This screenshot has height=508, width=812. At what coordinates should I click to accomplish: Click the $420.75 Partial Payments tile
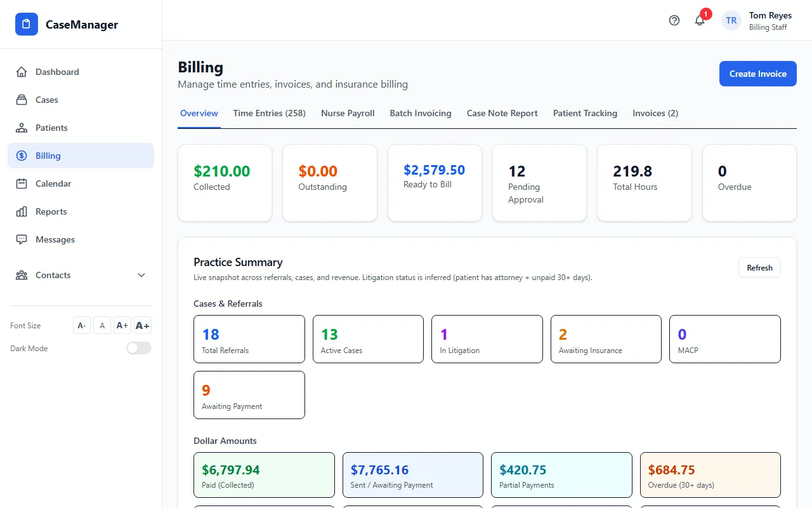point(561,475)
